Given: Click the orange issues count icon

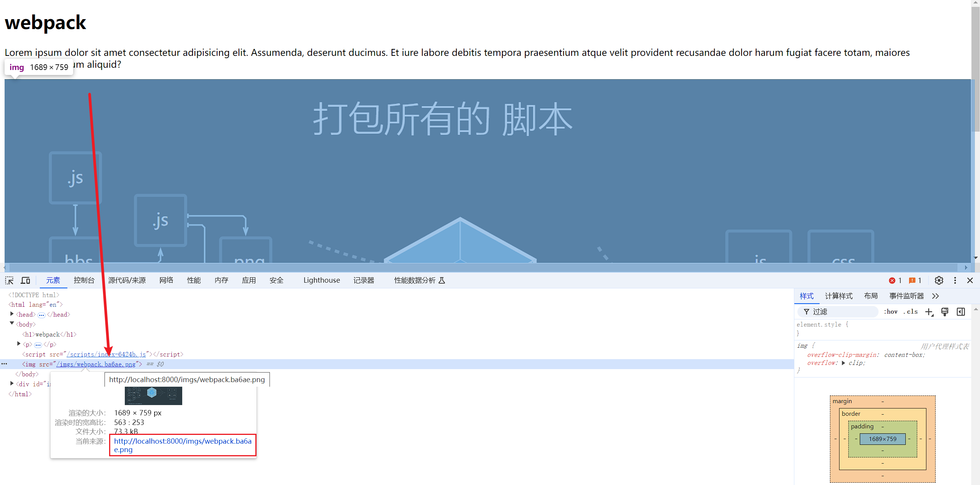Looking at the screenshot, I should [x=912, y=280].
